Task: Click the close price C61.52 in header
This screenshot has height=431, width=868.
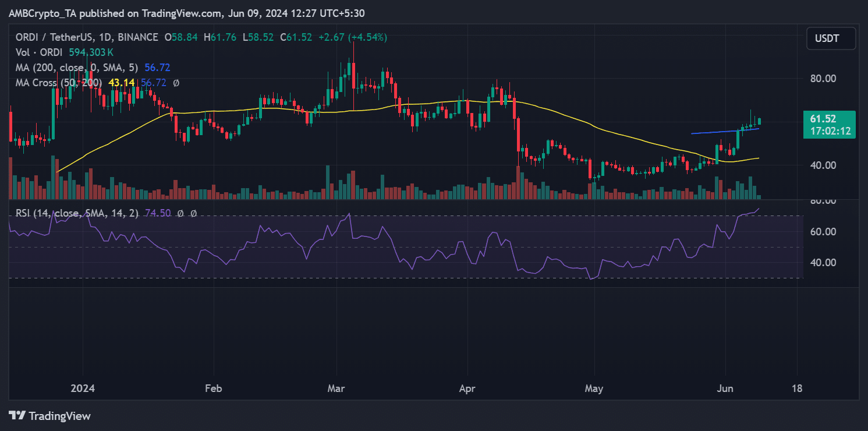Action: click(x=296, y=37)
